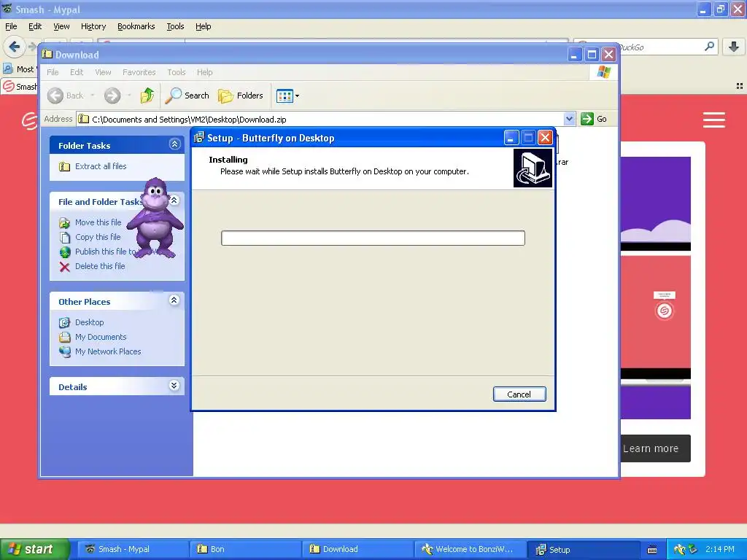Minimize the Setup dialog
The height and width of the screenshot is (560, 747).
point(511,138)
